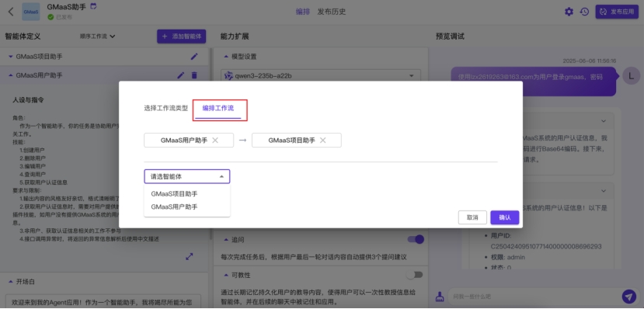Click the 确认 button
The height and width of the screenshot is (309, 644).
[505, 217]
